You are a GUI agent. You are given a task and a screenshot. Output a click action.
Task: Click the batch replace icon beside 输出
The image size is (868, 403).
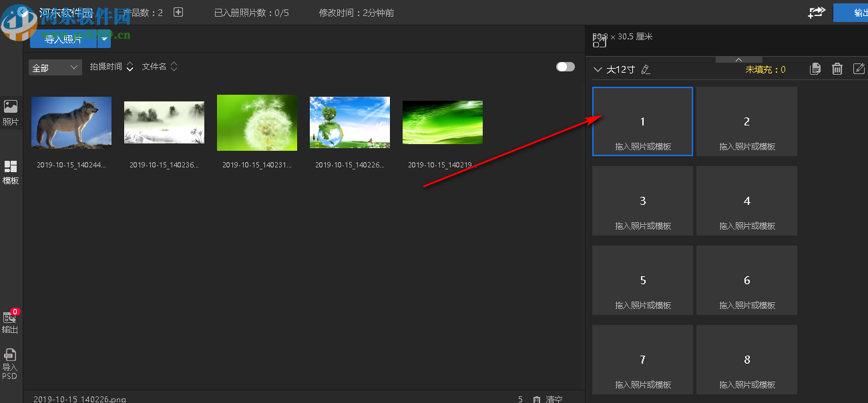(816, 13)
